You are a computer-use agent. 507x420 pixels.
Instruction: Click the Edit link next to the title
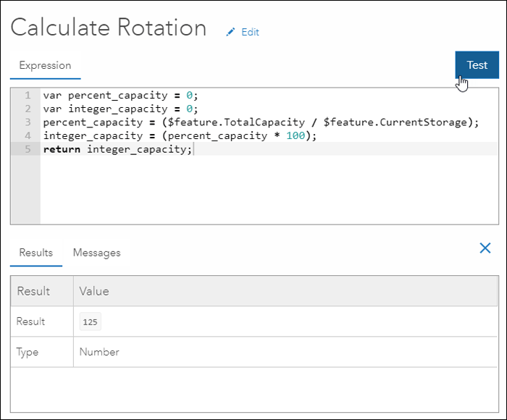[x=250, y=32]
